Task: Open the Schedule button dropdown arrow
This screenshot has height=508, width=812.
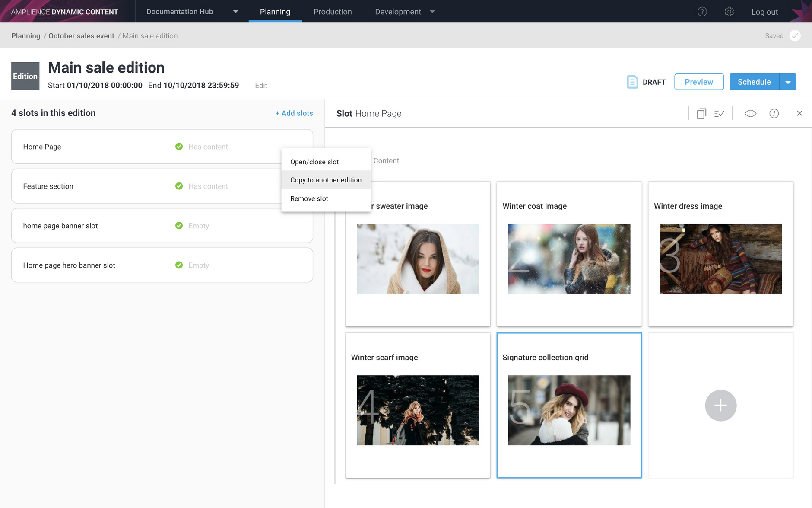Action: [x=788, y=82]
